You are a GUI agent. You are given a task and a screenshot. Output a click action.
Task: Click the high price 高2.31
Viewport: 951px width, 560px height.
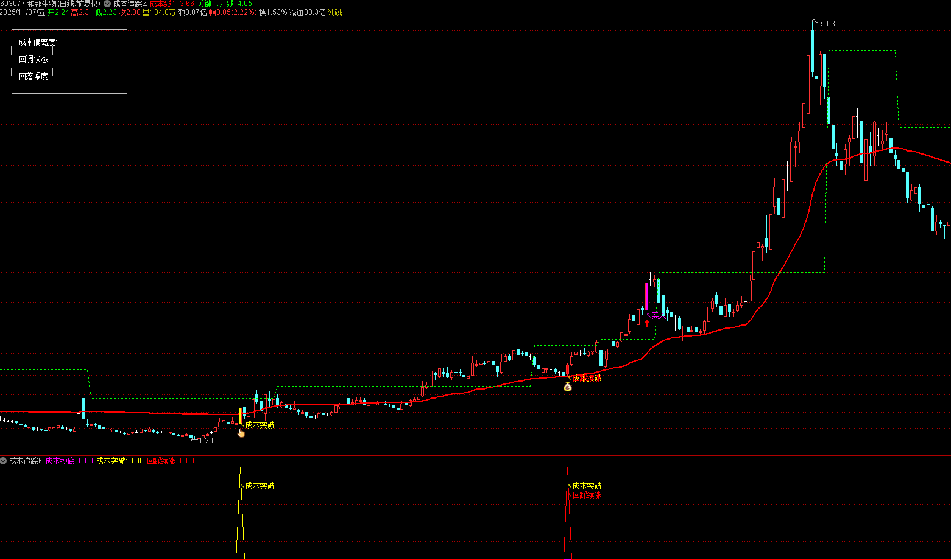pos(82,12)
